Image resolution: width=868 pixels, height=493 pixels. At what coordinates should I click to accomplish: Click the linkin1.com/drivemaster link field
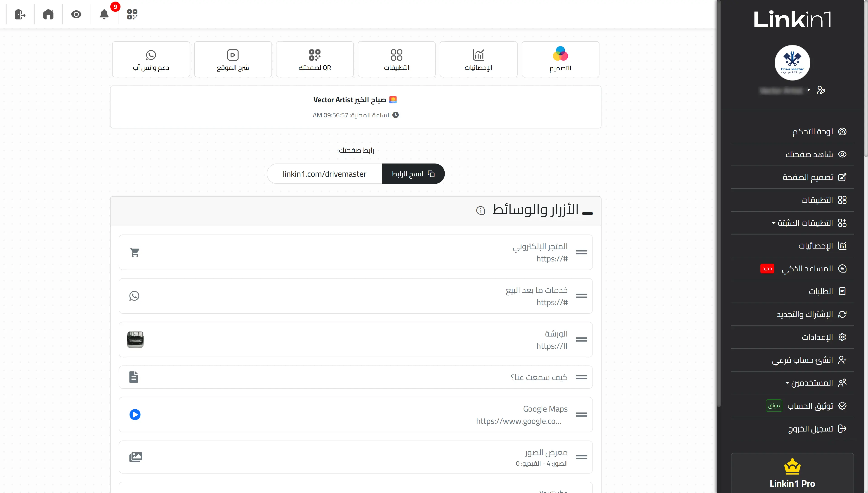[x=324, y=174]
